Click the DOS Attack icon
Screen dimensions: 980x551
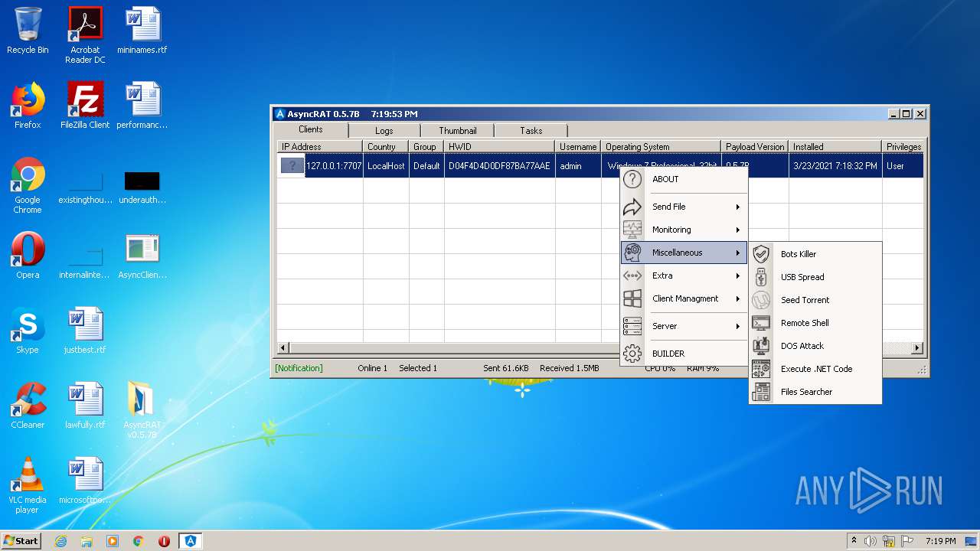(761, 346)
